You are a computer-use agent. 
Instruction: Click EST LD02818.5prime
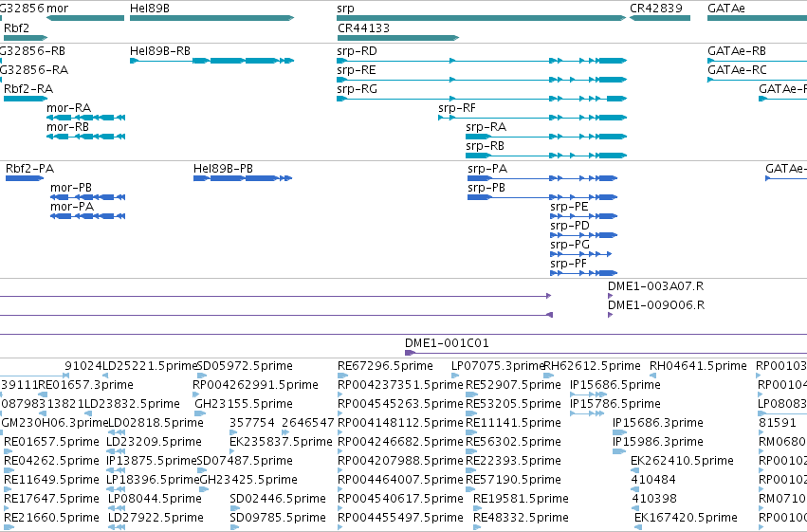tap(156, 424)
